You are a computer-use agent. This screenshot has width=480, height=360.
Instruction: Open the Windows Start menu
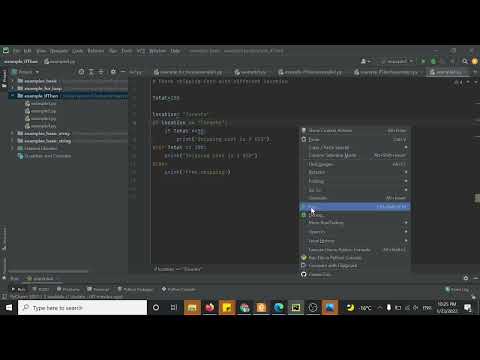coord(9,307)
